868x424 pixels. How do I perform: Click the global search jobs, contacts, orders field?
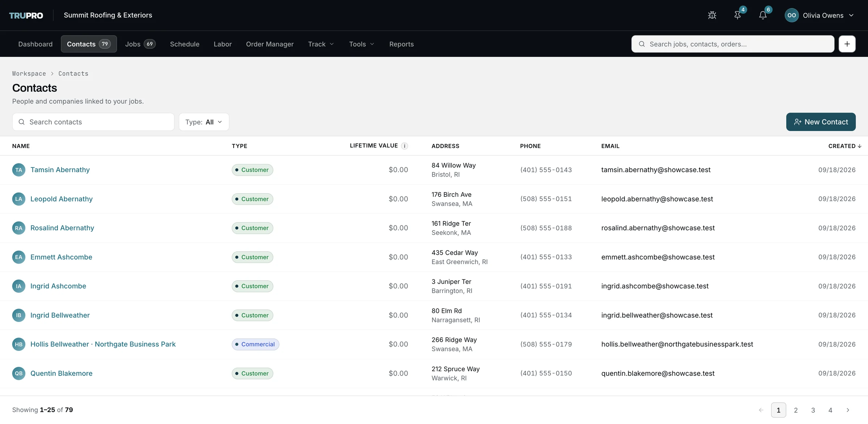tap(733, 44)
